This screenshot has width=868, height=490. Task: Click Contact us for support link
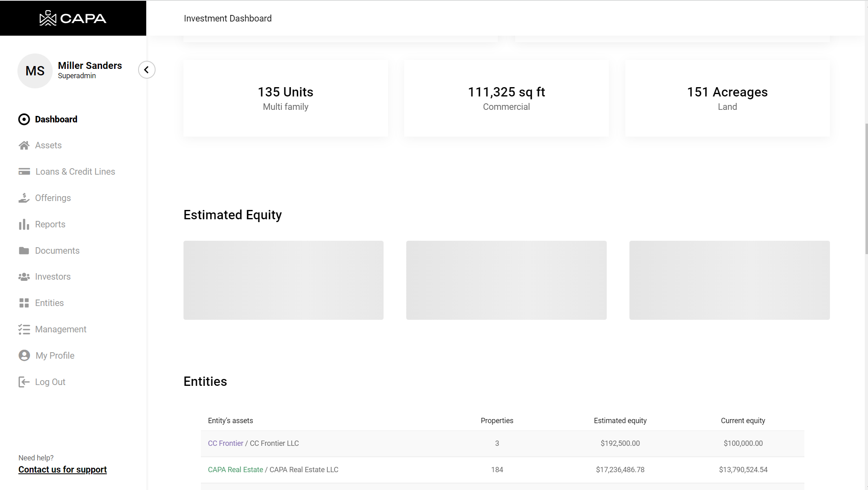tap(62, 469)
